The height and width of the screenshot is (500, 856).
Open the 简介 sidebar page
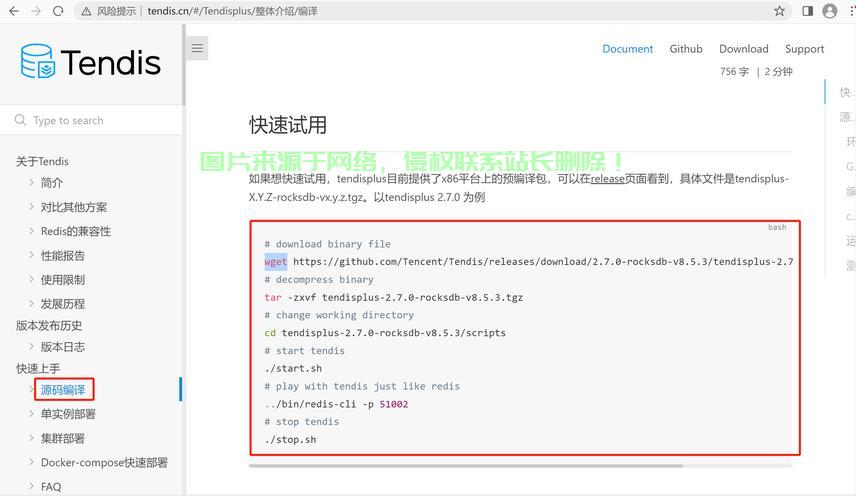click(x=52, y=183)
